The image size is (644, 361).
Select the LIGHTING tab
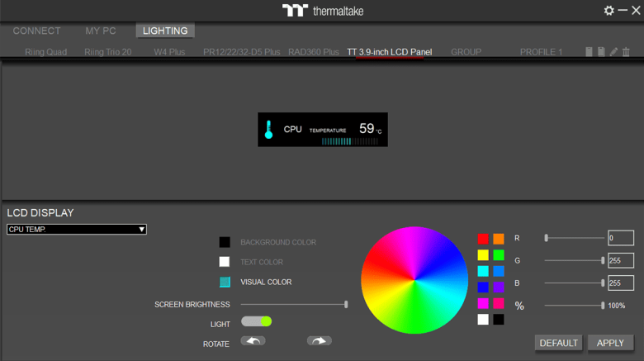tap(165, 31)
